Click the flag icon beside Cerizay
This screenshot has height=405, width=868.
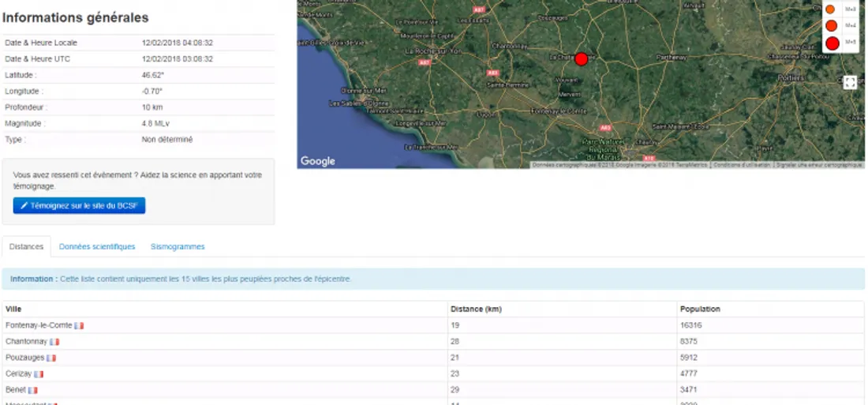pyautogui.click(x=39, y=374)
